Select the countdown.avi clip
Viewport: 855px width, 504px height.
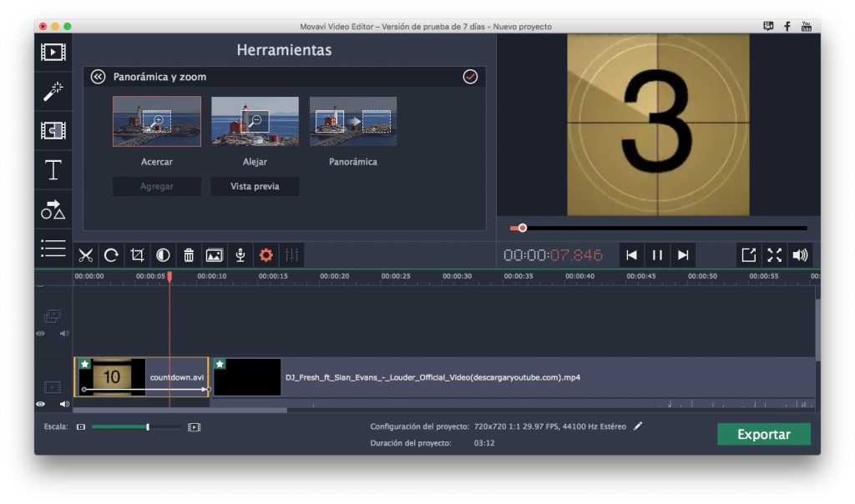[x=142, y=377]
